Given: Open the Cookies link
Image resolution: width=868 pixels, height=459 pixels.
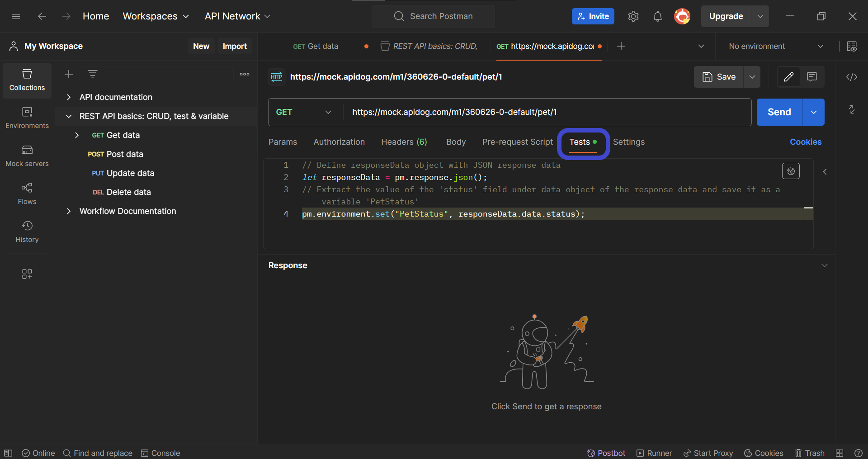Looking at the screenshot, I should [x=806, y=142].
